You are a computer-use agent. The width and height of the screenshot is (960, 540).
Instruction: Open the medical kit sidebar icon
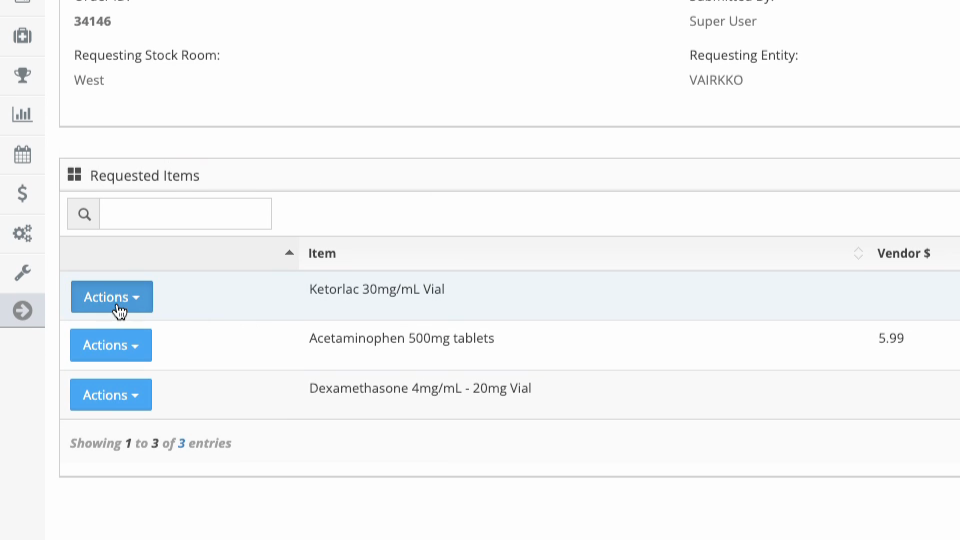coord(22,36)
